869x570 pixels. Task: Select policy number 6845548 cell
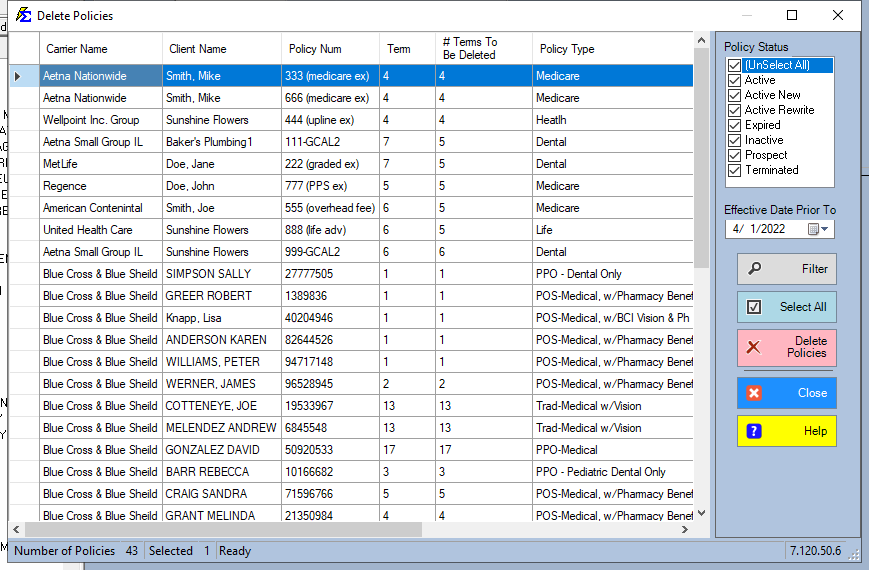[330, 428]
